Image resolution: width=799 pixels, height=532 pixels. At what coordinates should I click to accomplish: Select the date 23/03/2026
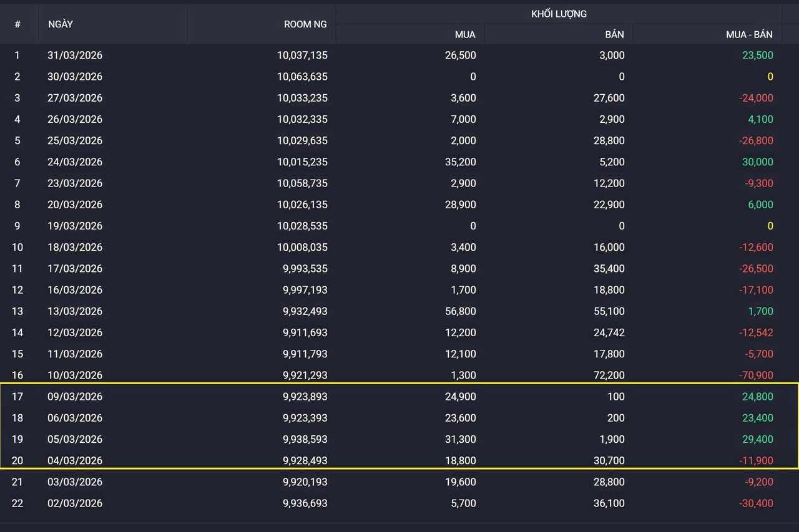(x=75, y=183)
